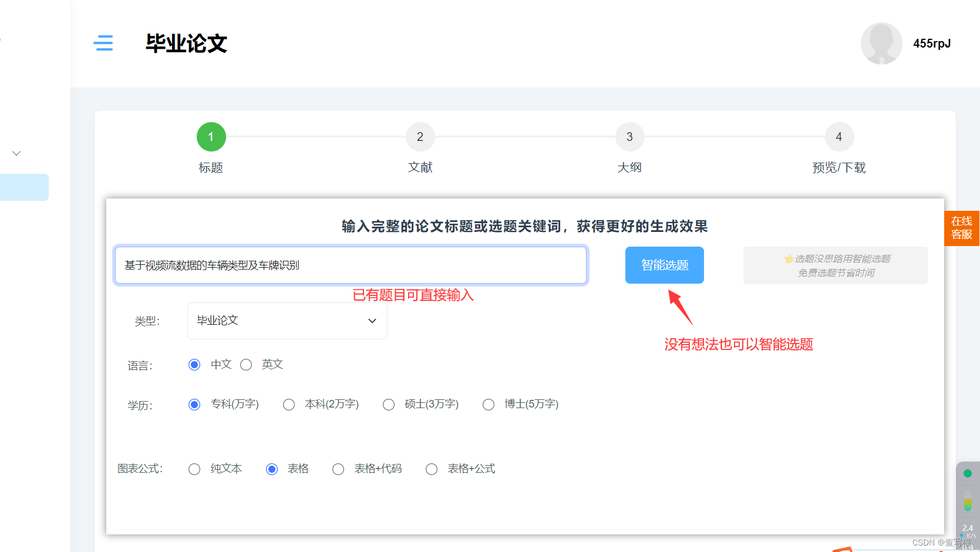This screenshot has height=552, width=980.
Task: Click the 大纲 step label
Action: click(x=629, y=167)
